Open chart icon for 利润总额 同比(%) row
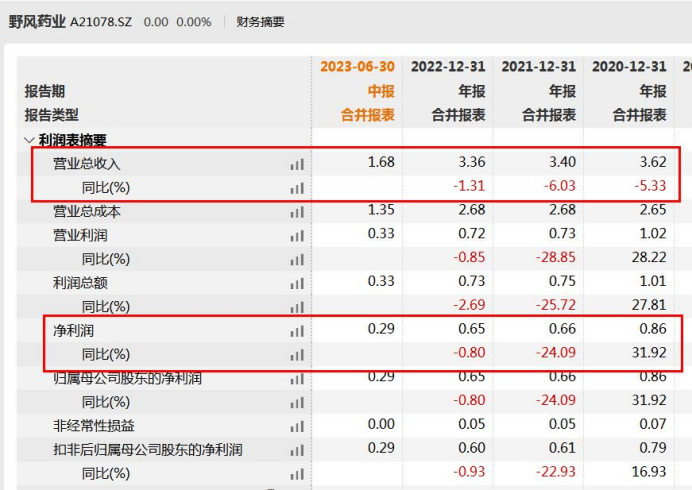The width and height of the screenshot is (692, 490). 297,307
